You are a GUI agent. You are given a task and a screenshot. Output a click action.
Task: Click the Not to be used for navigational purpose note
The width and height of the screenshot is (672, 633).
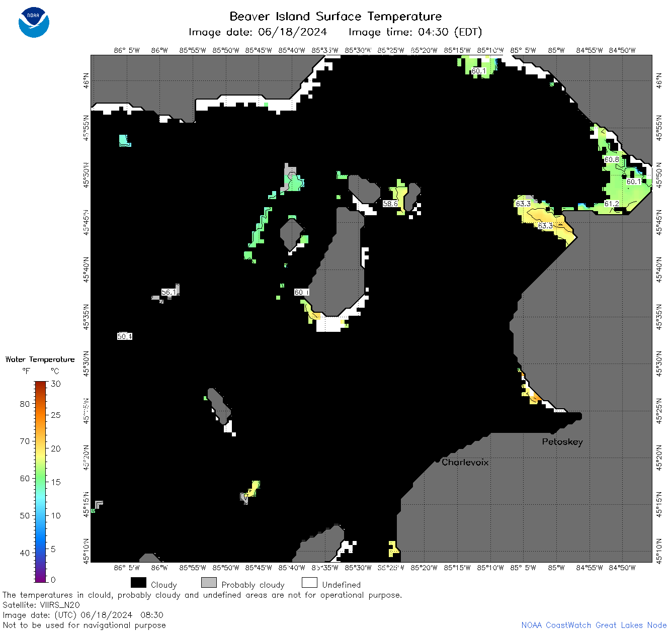[85, 625]
